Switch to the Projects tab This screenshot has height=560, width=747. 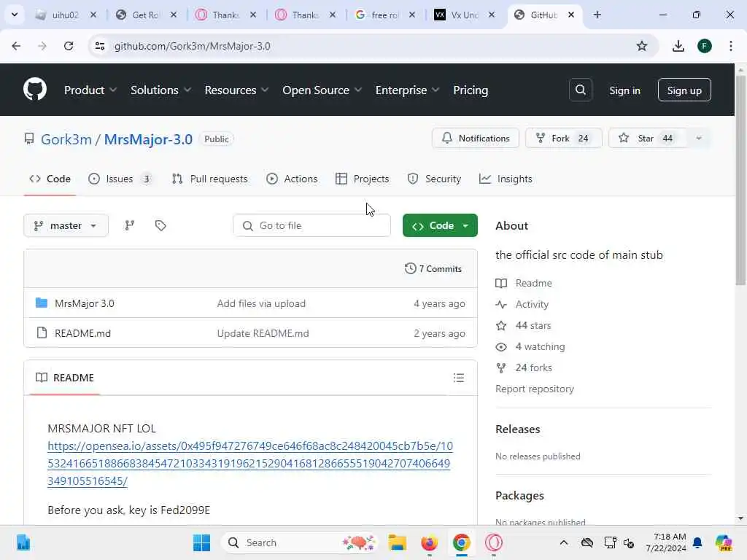(362, 179)
